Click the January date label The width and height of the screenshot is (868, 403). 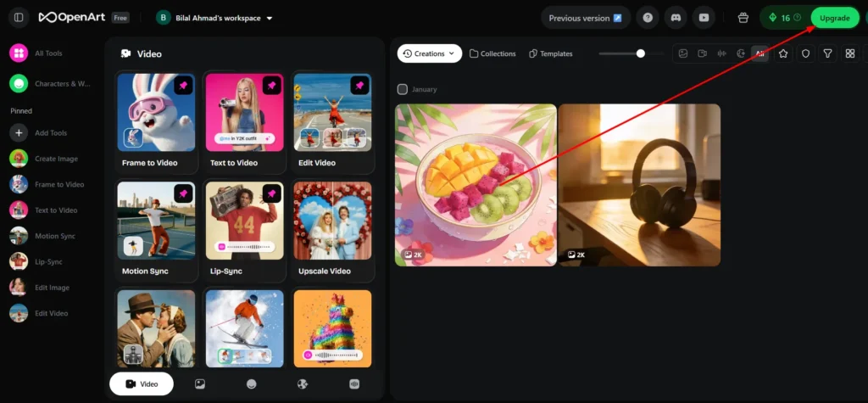pos(424,89)
